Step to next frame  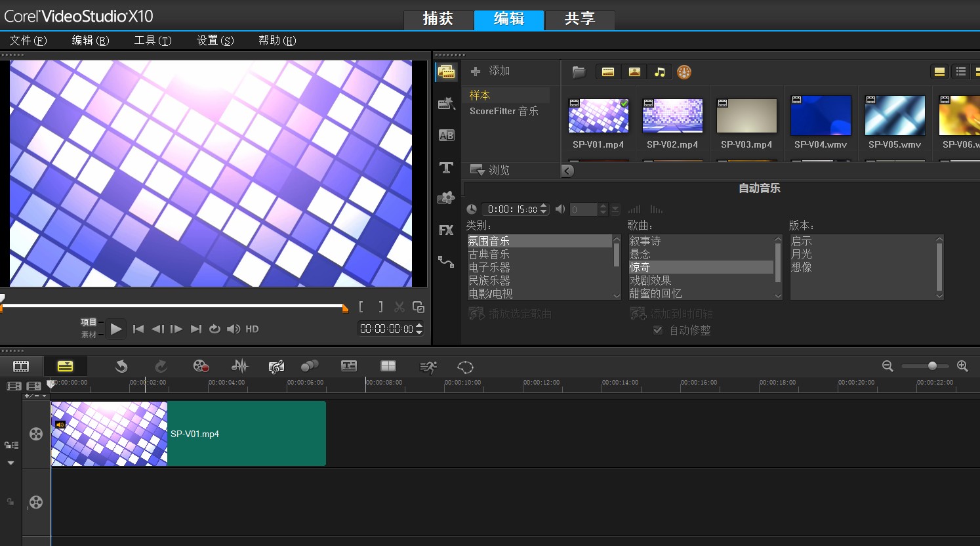[176, 329]
